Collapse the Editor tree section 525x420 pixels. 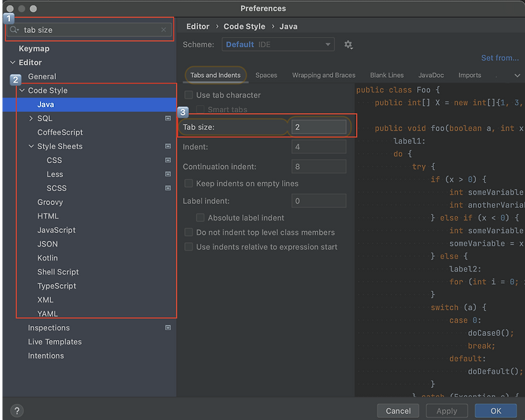pyautogui.click(x=13, y=62)
